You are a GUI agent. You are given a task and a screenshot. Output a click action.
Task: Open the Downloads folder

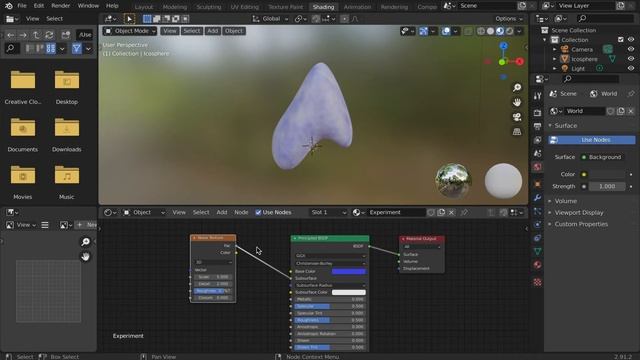coord(67,134)
